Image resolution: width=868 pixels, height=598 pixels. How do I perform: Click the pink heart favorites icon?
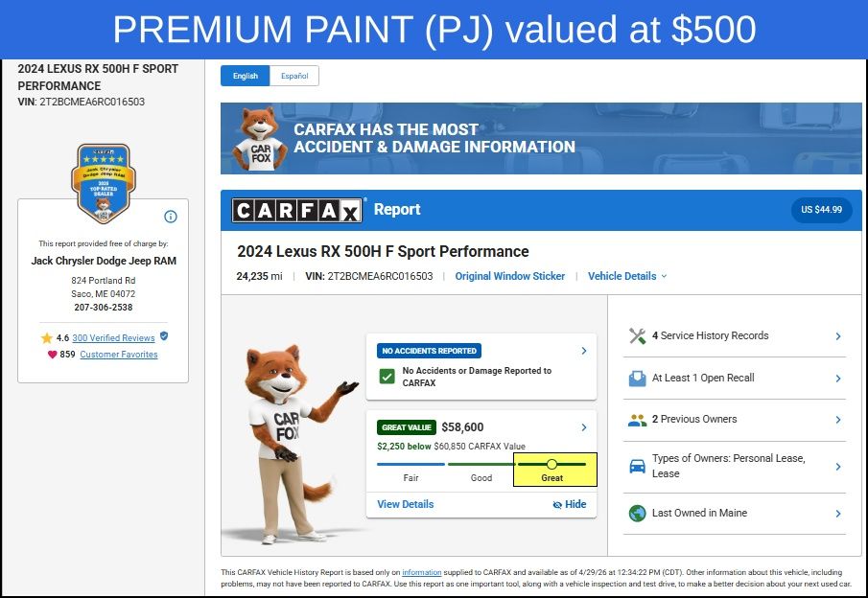coord(52,355)
